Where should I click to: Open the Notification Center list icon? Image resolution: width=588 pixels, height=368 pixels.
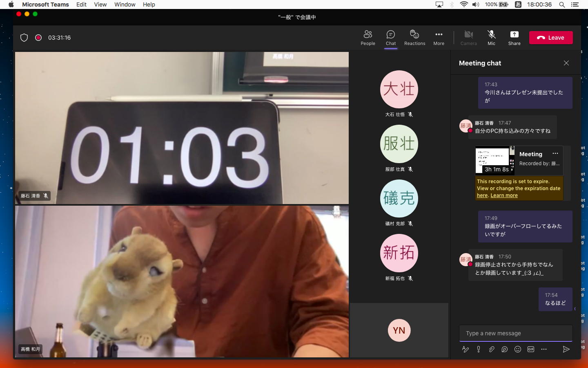coord(575,4)
